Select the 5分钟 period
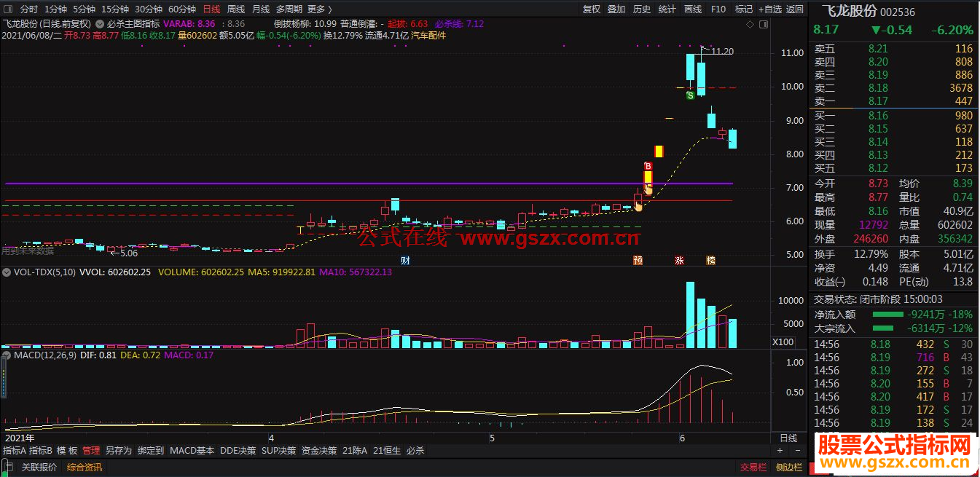The height and width of the screenshot is (477, 980). coord(84,9)
